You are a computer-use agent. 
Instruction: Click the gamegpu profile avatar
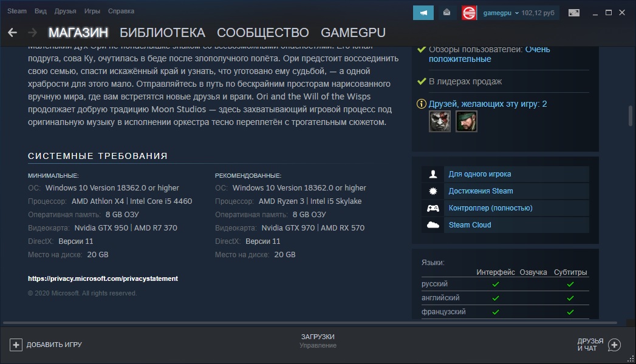pos(469,13)
